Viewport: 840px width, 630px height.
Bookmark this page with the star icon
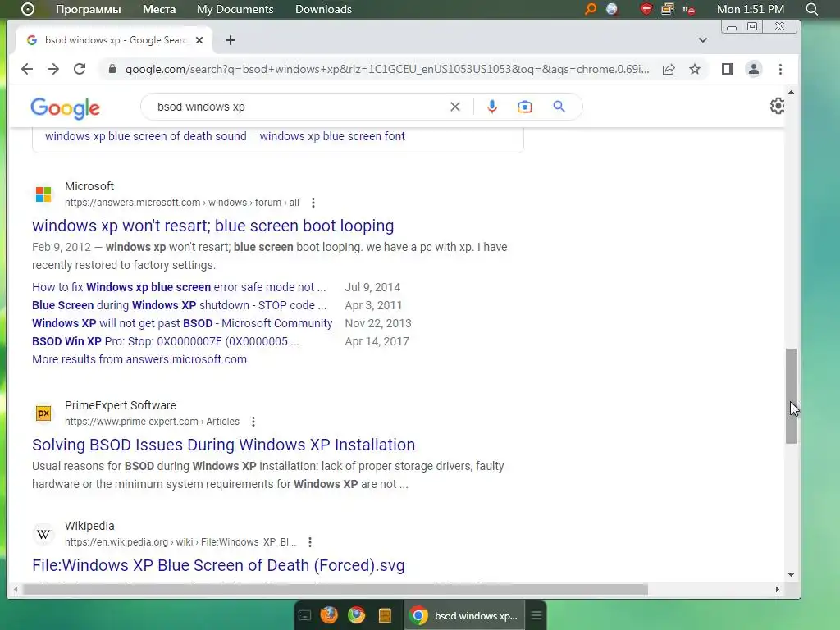coord(695,69)
